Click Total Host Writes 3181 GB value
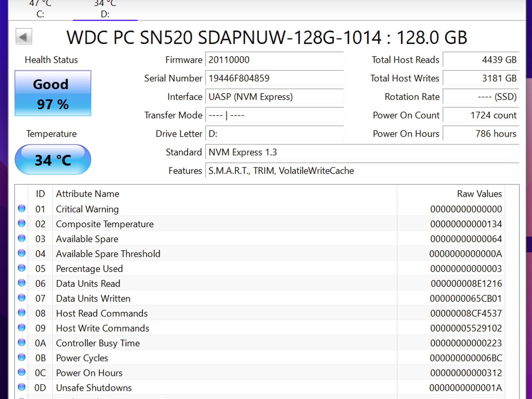The height and width of the screenshot is (399, 532). coord(481,78)
